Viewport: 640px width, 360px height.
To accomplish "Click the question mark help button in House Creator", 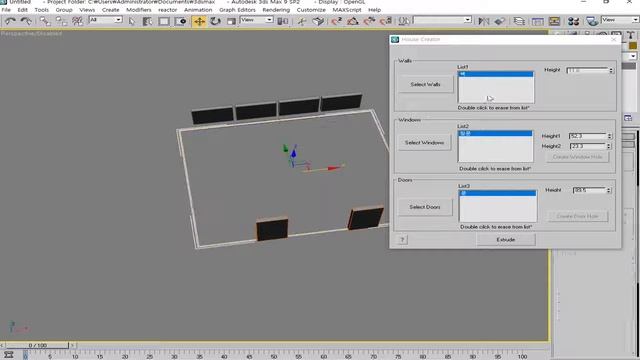I will (x=402, y=240).
